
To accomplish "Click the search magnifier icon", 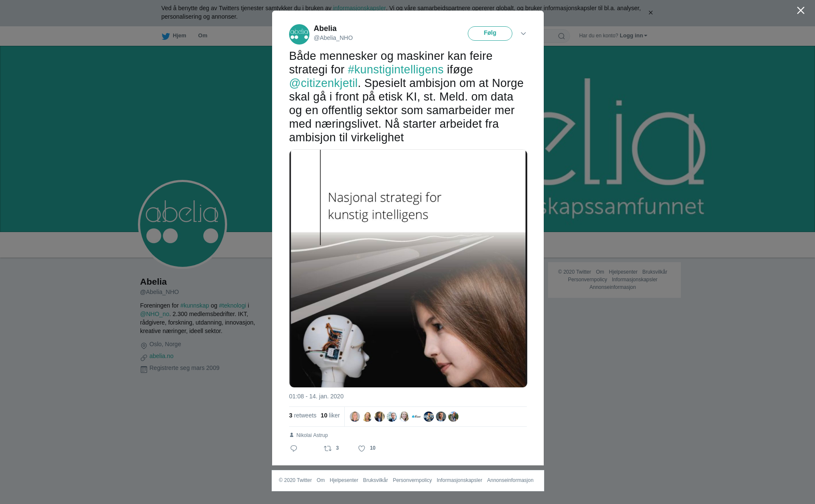I will [x=561, y=36].
